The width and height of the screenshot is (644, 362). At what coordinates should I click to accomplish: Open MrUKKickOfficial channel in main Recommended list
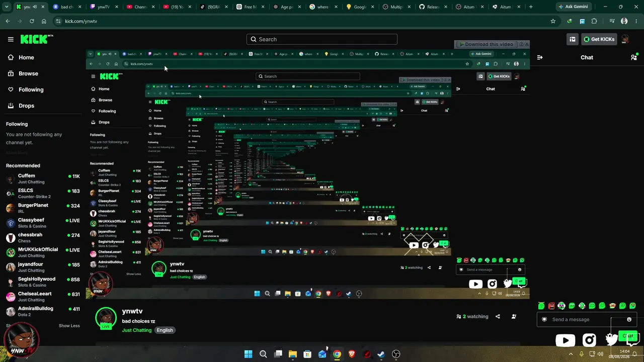pyautogui.click(x=43, y=252)
